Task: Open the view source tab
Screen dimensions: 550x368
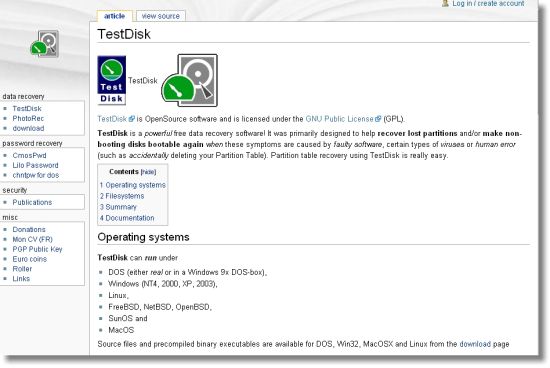Action: point(161,16)
